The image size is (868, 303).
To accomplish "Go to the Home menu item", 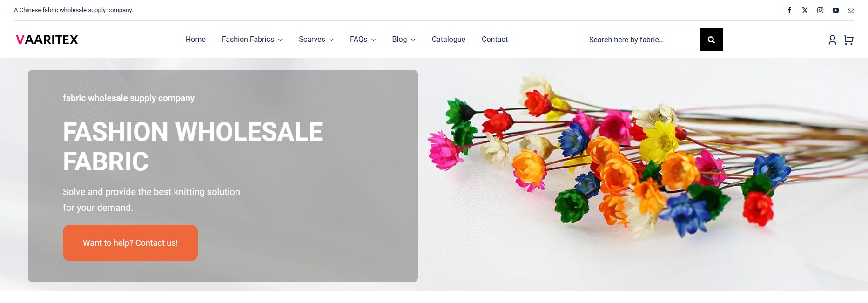I will (195, 40).
